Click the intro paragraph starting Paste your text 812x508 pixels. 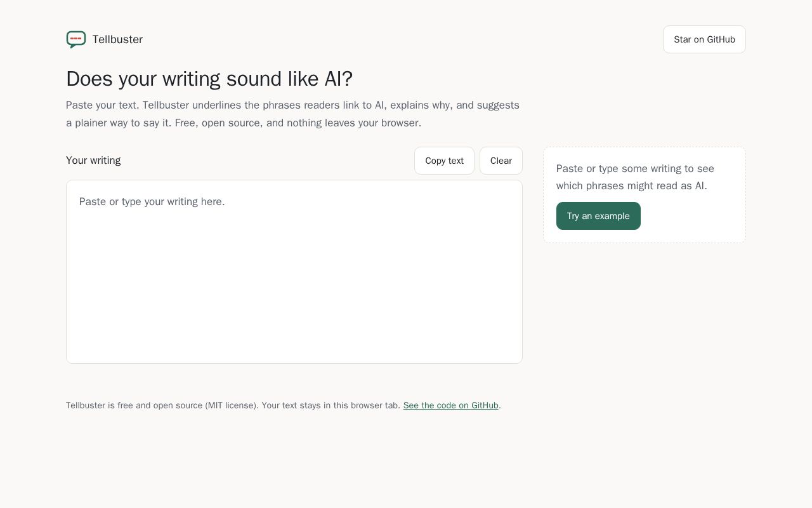pos(292,114)
